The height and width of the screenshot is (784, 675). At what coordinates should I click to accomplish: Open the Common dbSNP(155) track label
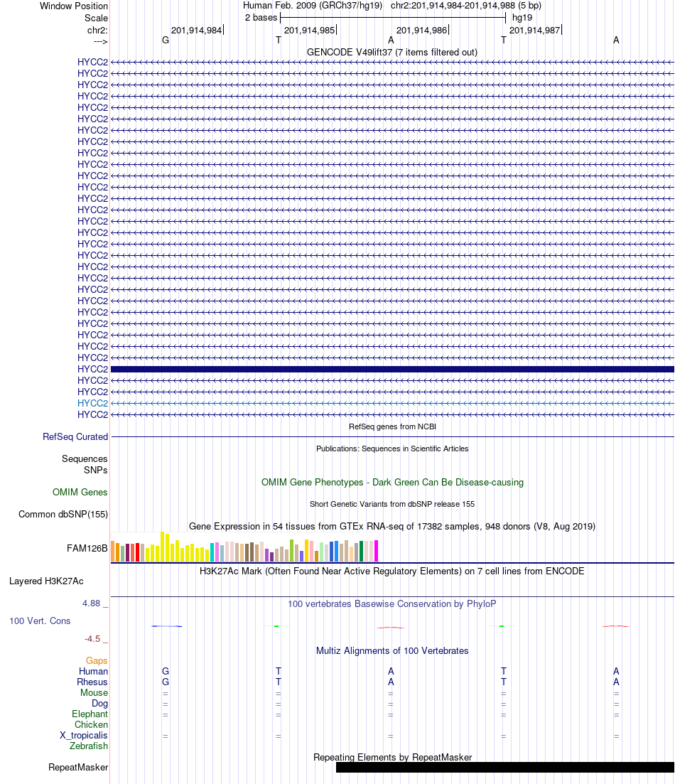63,514
